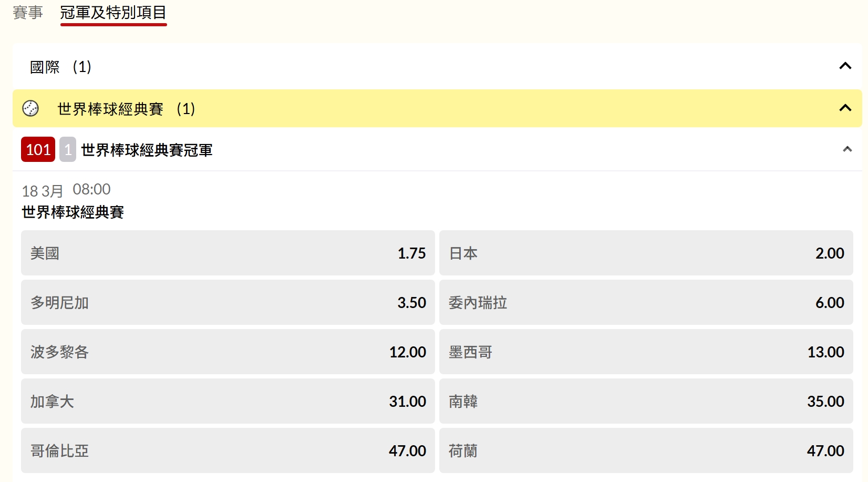Select 荷蘭 at 47.00
Image resolution: width=868 pixels, height=482 pixels.
[646, 450]
